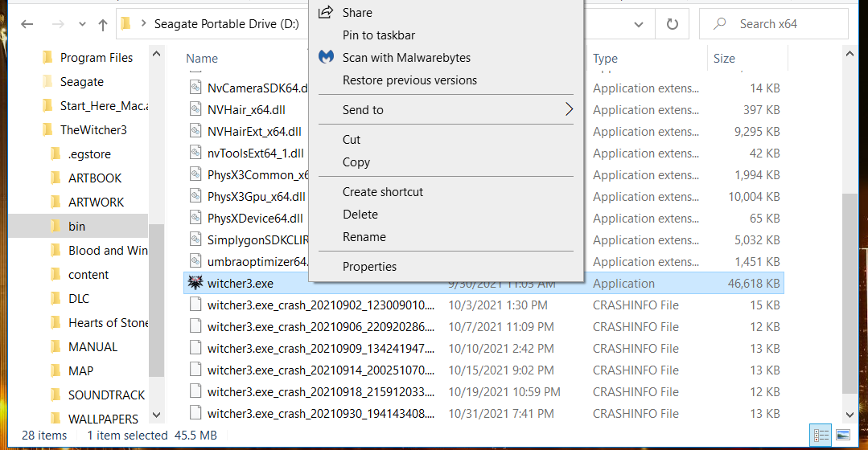This screenshot has width=868, height=450.
Task: Select the bin folder in tree
Action: (x=76, y=226)
